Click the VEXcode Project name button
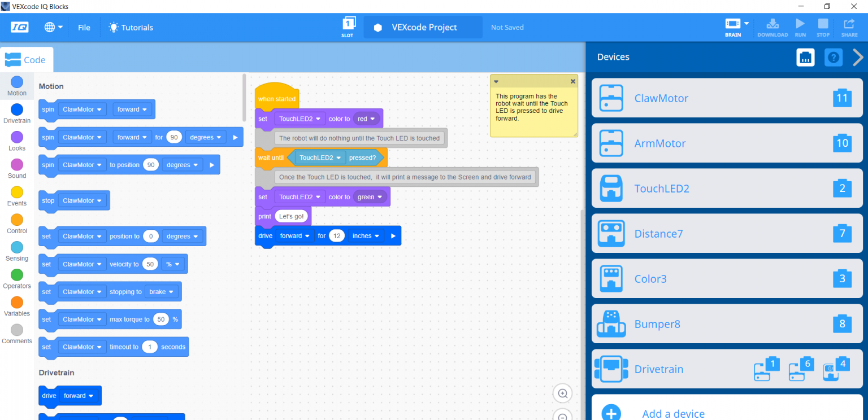The image size is (868, 420). (x=423, y=27)
